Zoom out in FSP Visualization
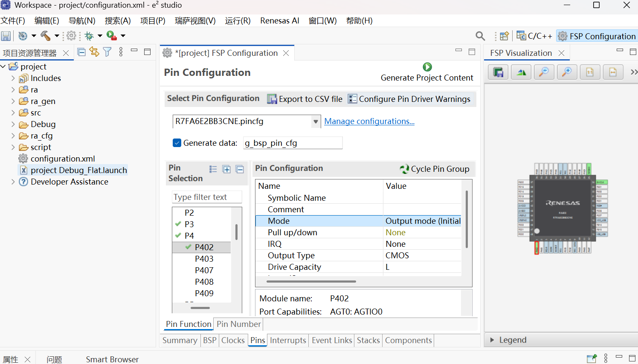Viewport: 638px width, 364px height. (544, 72)
